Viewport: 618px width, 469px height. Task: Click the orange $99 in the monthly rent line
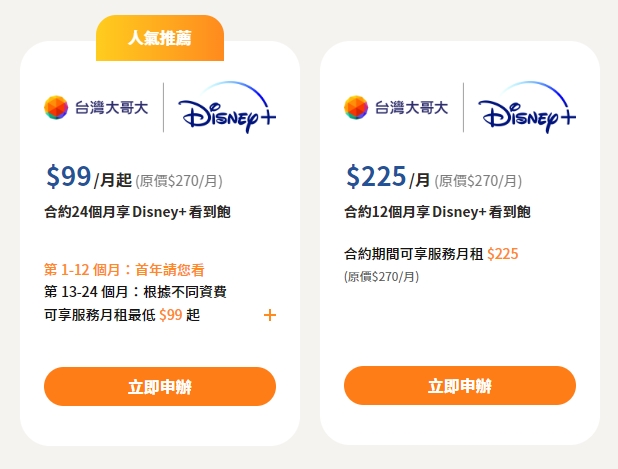171,315
